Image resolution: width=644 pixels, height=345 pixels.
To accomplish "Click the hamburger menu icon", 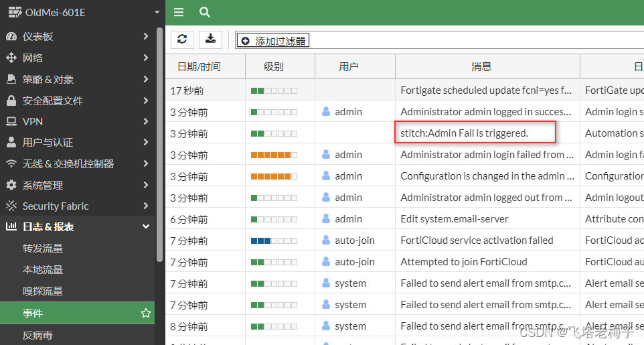I will 179,12.
